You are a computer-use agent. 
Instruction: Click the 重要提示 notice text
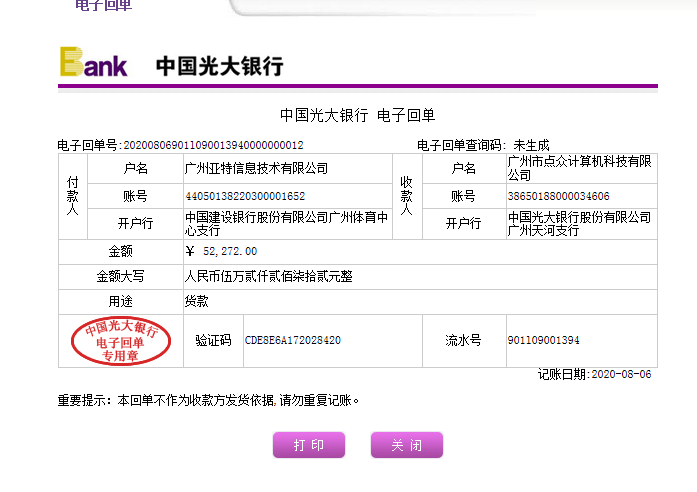[208, 400]
